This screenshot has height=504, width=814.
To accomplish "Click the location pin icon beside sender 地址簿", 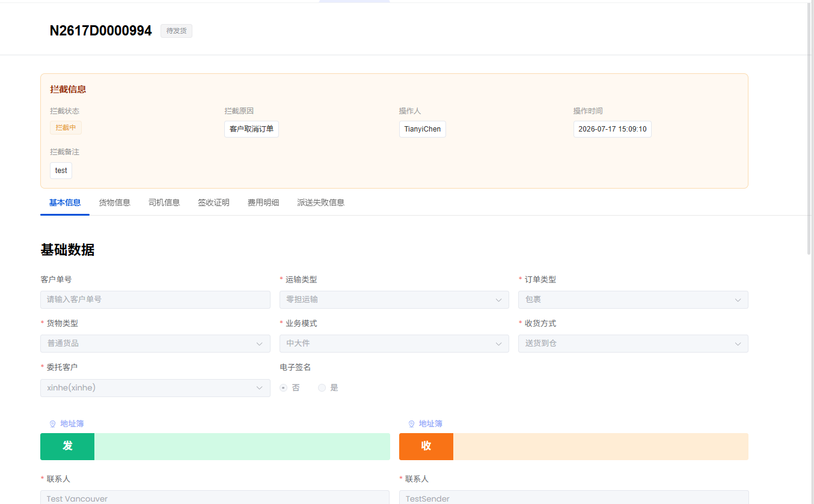I will (52, 424).
